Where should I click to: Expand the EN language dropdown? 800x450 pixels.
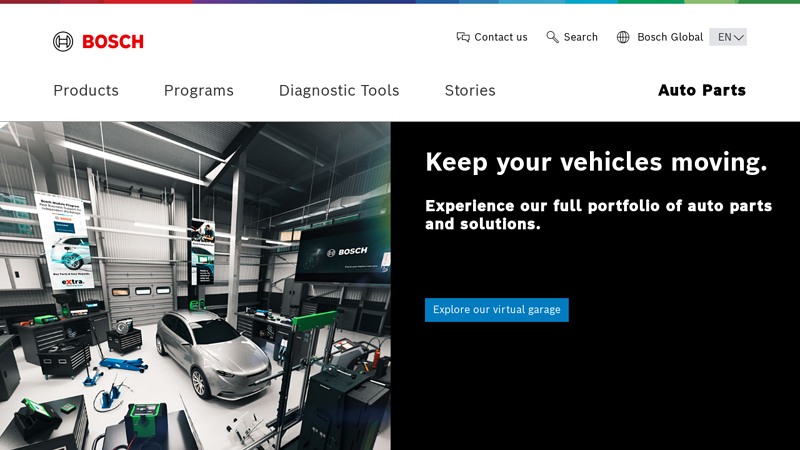[728, 37]
